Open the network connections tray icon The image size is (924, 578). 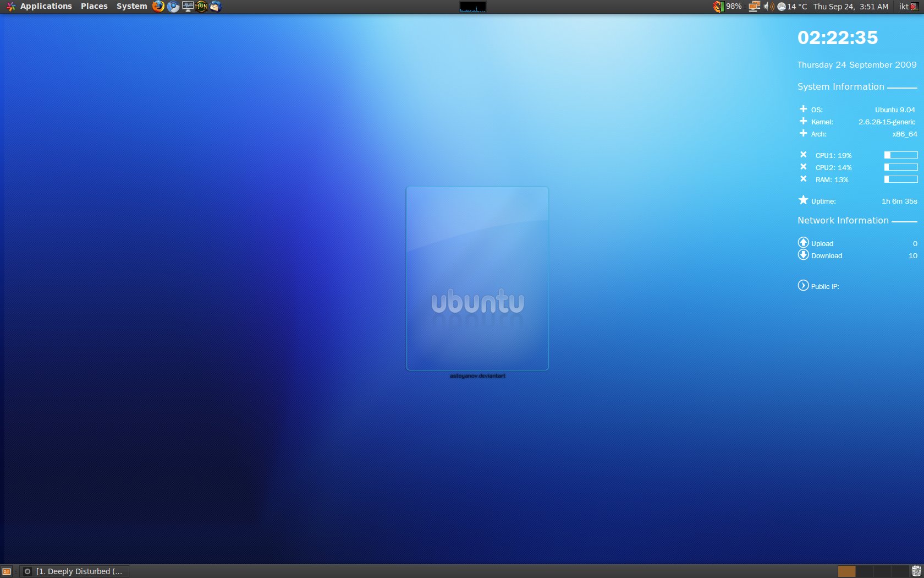754,7
